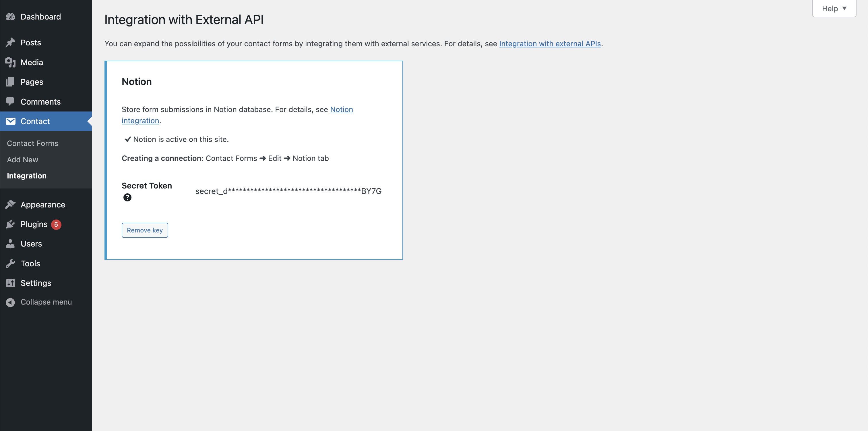The width and height of the screenshot is (868, 431).
Task: Expand the Help dropdown tab
Action: [x=834, y=8]
